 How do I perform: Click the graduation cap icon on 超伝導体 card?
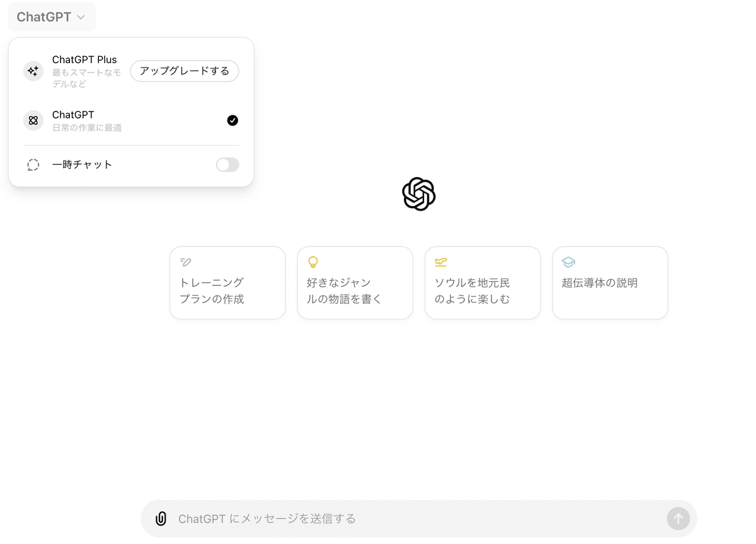point(568,262)
